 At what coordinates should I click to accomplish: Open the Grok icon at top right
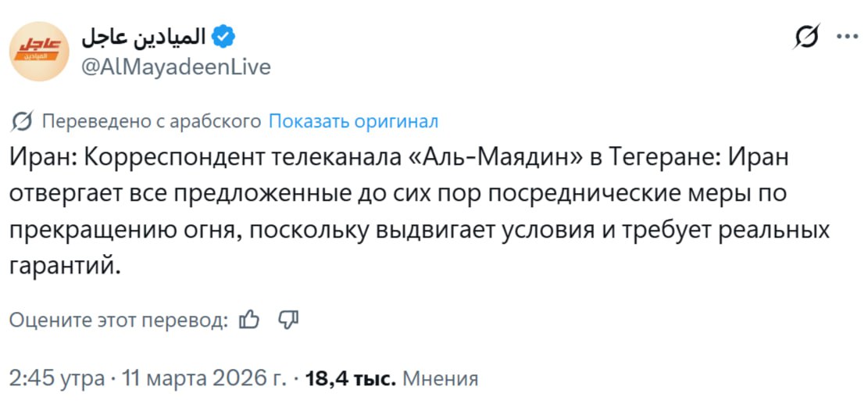[x=806, y=38]
